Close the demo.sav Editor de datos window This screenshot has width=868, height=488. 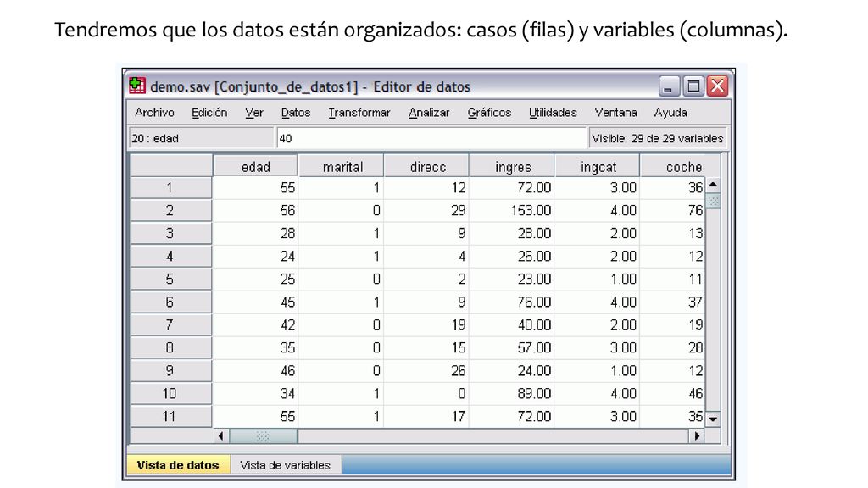[x=717, y=86]
